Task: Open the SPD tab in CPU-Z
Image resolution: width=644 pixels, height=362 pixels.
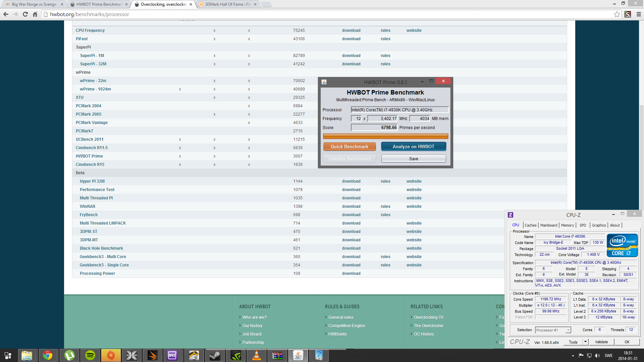Action: pos(583,225)
